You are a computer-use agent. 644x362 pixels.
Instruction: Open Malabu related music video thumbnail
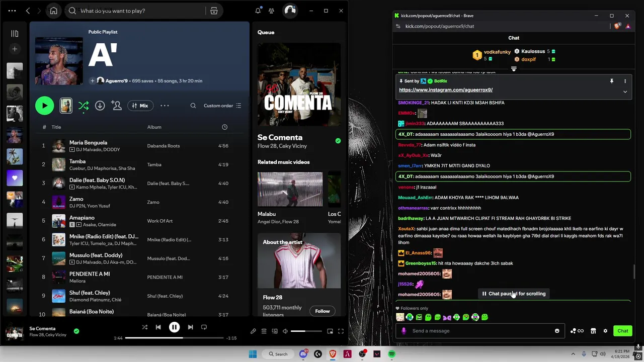click(290, 189)
